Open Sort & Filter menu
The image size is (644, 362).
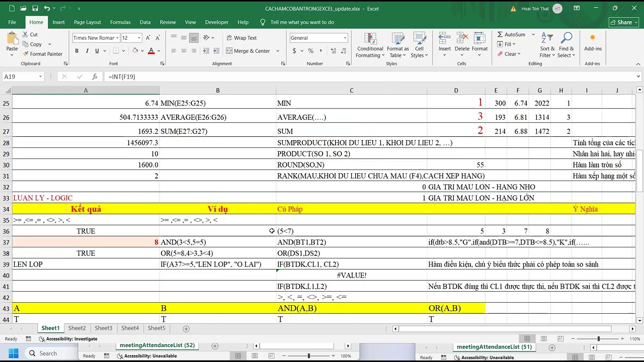coord(547,45)
